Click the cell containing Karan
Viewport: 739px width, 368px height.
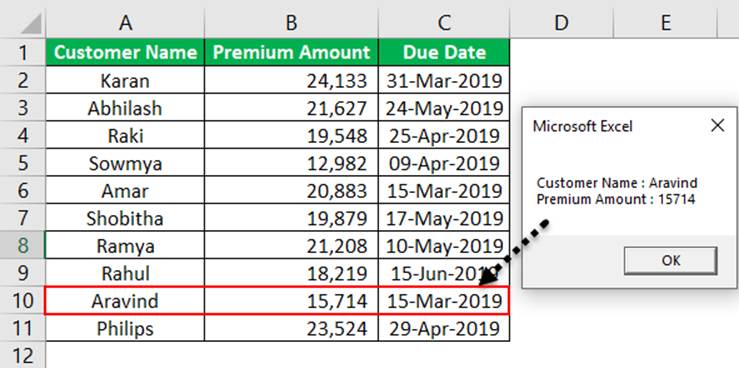pos(125,80)
